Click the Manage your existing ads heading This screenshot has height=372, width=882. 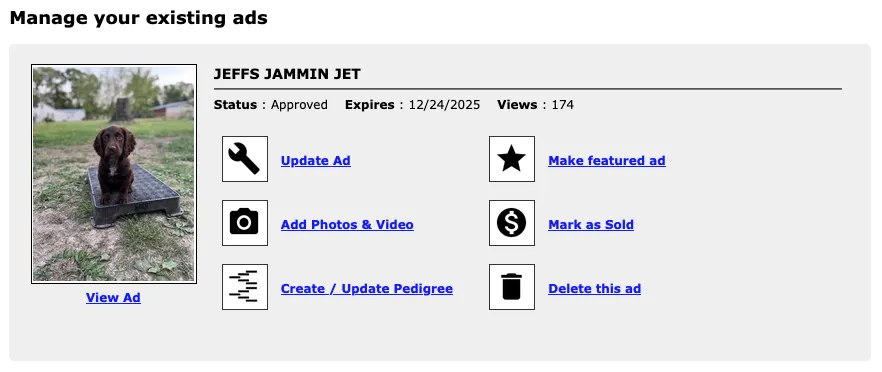138,18
